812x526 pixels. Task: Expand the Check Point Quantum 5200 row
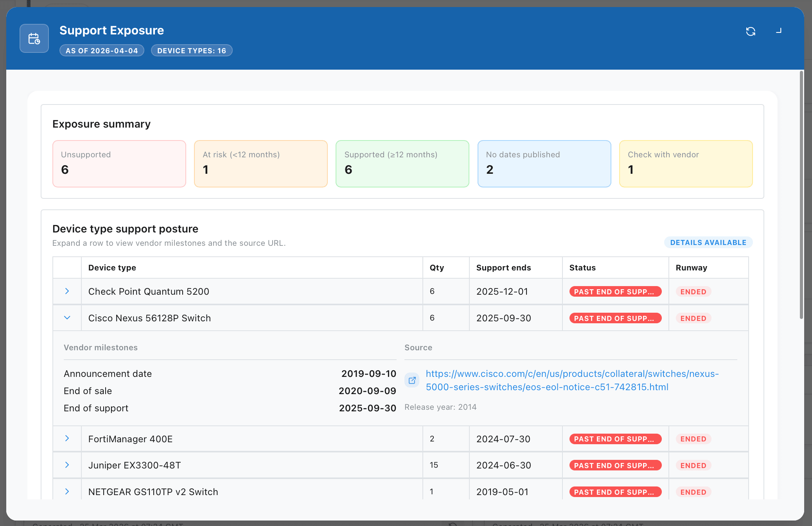click(67, 291)
